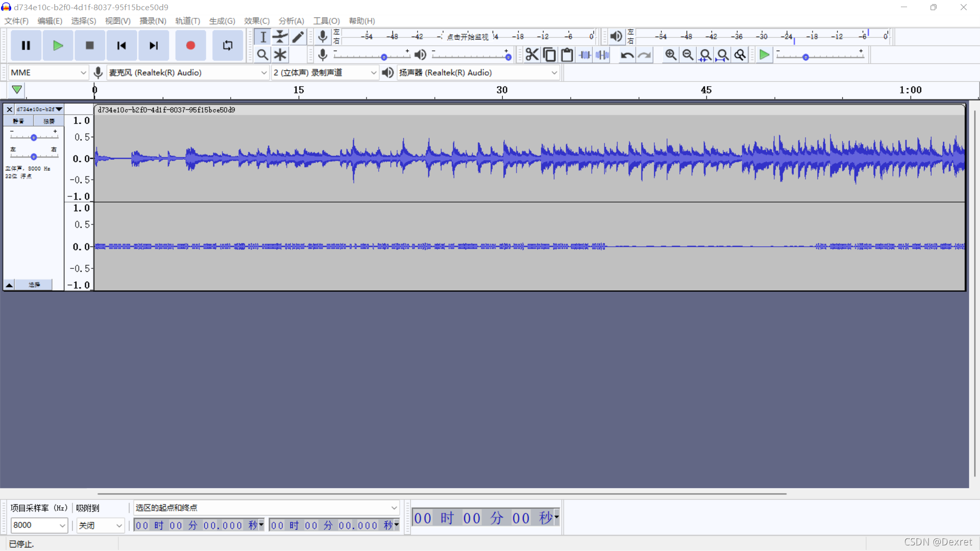Click the Undo arrow icon

(x=627, y=55)
